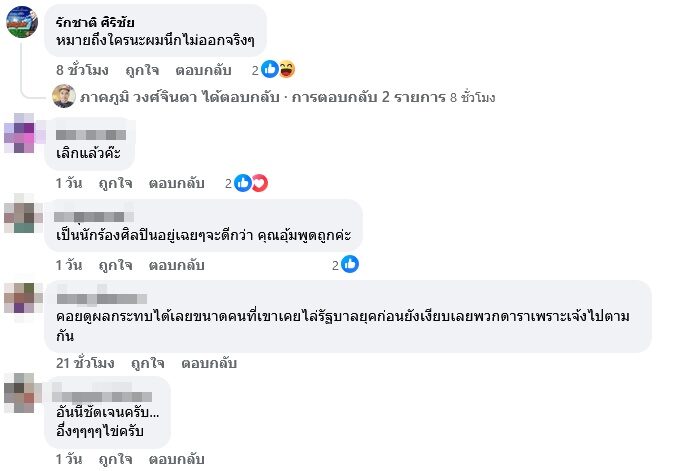
Task: Click the avatar beside the เลิกแล้วค๊ะ comment
Action: coord(22,134)
